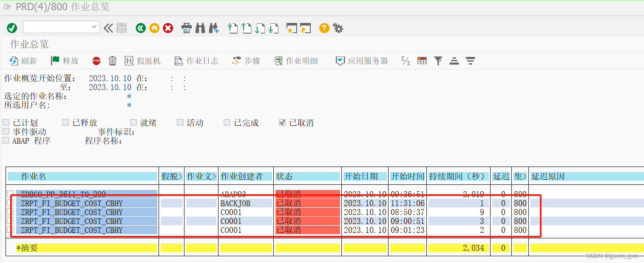
Task: Click the trash delete job icon
Action: tap(112, 60)
